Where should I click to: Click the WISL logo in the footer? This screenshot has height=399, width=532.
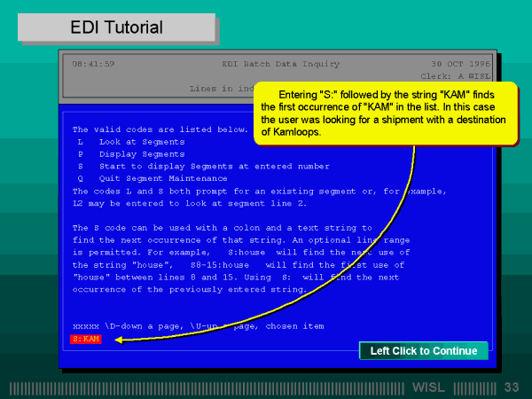[x=430, y=387]
